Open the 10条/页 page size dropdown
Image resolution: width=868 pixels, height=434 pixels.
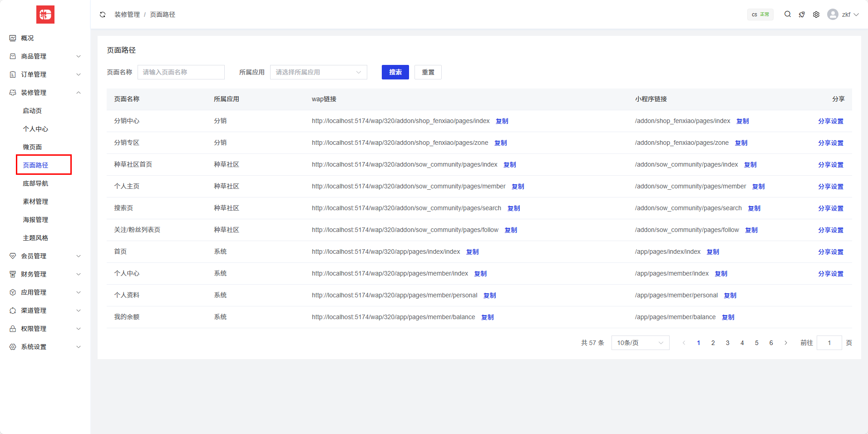(x=640, y=343)
